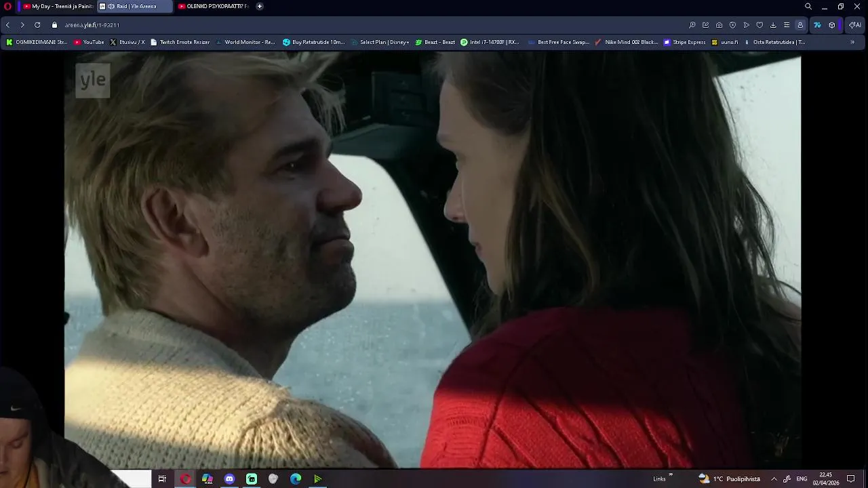Viewport: 868px width, 488px height.
Task: Switch to the My Day - Treeniä tab
Action: (57, 6)
